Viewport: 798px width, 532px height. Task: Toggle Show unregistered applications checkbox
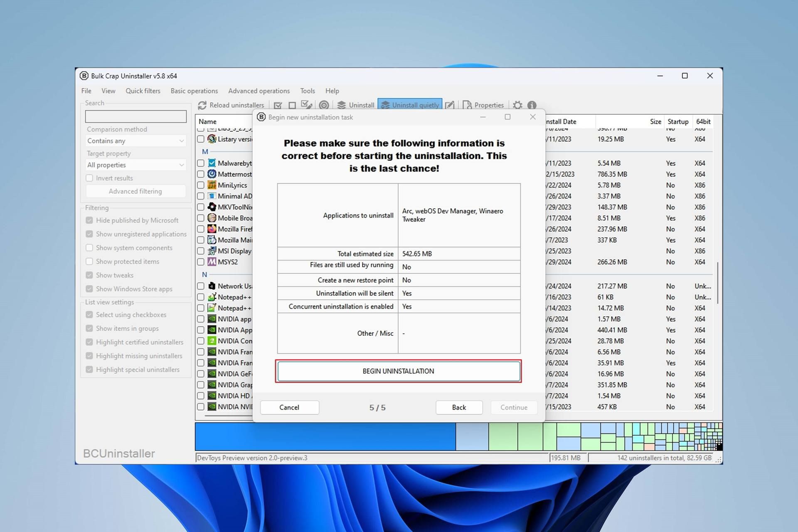[89, 234]
